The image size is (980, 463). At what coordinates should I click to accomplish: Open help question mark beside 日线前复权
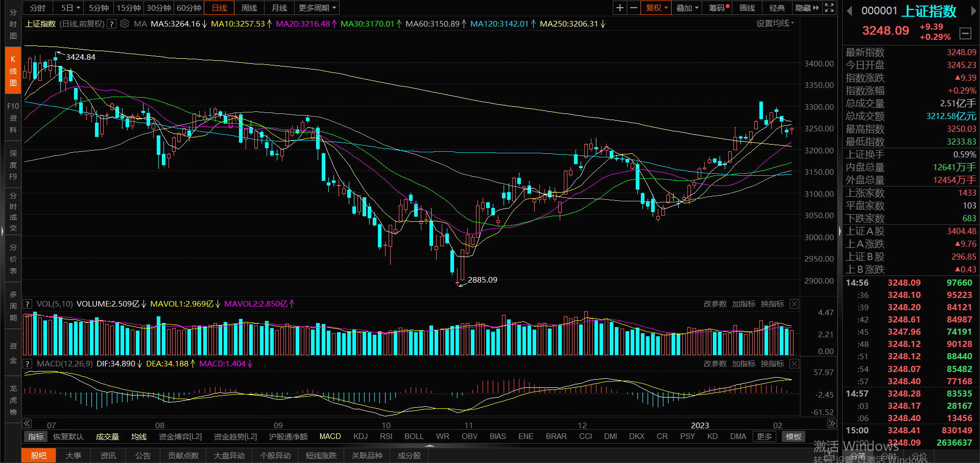coord(111,24)
